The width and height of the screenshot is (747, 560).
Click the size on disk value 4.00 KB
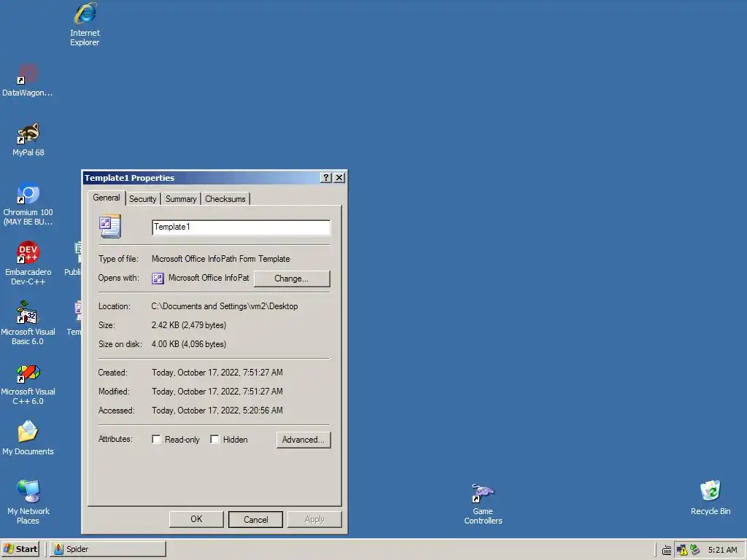click(x=189, y=344)
